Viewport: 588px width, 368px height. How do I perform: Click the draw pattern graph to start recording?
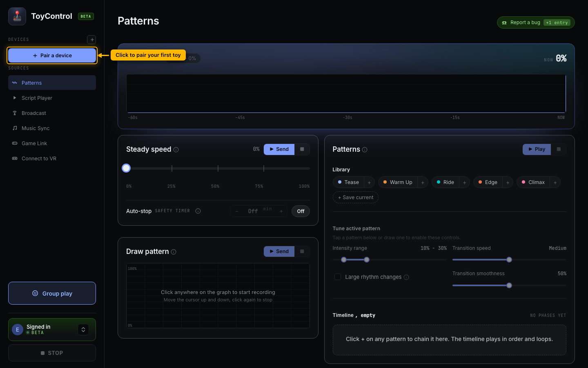pyautogui.click(x=218, y=296)
